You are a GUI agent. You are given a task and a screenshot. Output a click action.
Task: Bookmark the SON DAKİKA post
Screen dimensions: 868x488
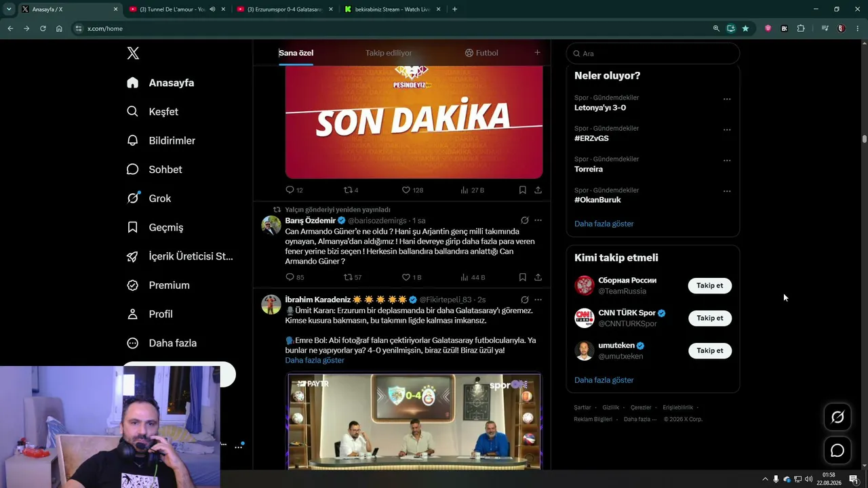[522, 190]
